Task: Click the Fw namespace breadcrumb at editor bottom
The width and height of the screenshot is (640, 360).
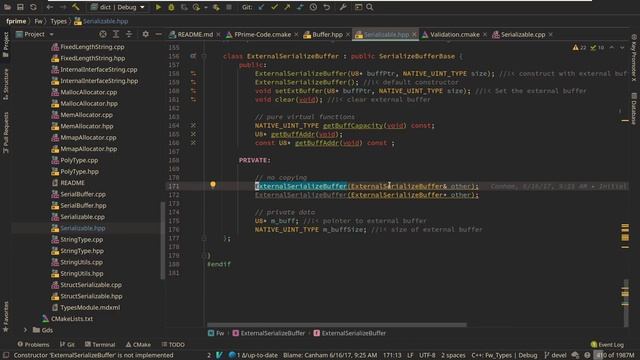Action: tap(216, 333)
